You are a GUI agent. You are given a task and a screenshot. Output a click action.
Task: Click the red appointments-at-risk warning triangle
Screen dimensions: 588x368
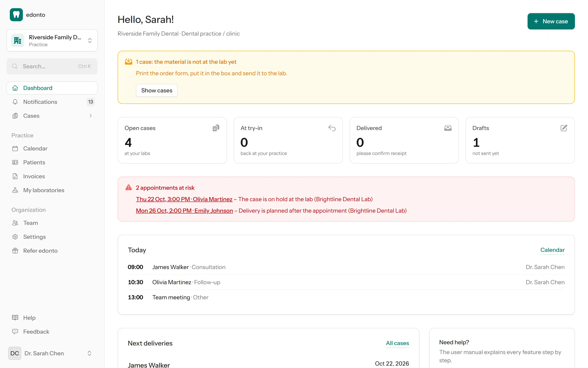click(x=129, y=187)
